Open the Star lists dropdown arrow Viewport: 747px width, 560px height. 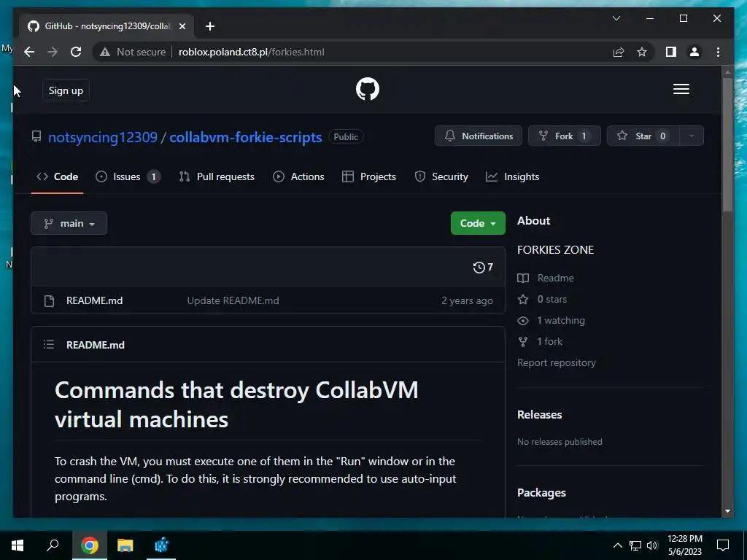pos(692,136)
